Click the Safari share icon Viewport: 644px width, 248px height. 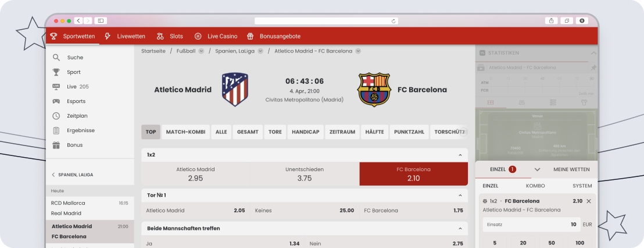click(x=551, y=20)
